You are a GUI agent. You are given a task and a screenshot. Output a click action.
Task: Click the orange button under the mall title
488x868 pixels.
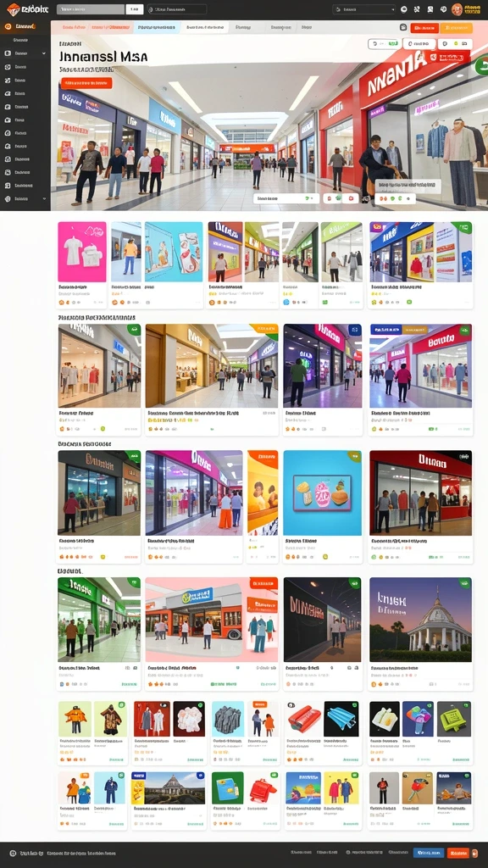tap(86, 83)
